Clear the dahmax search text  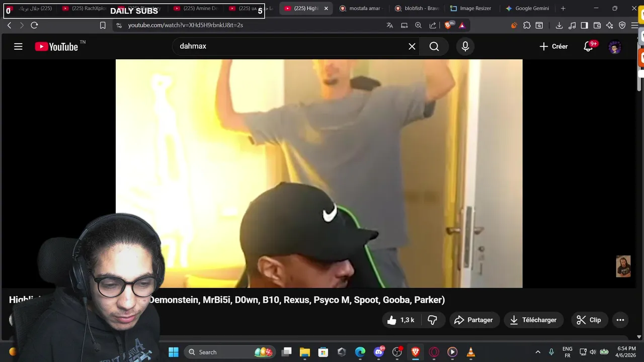pos(412,46)
